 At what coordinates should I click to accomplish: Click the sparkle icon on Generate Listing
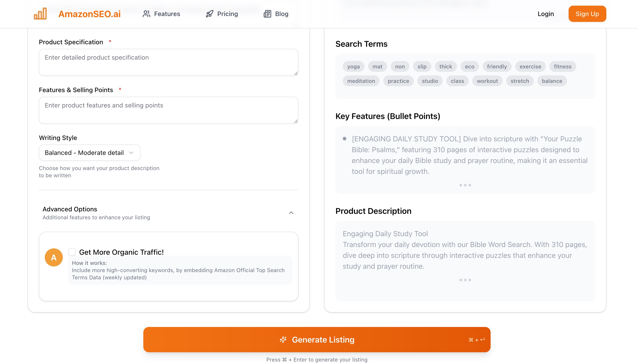point(283,340)
